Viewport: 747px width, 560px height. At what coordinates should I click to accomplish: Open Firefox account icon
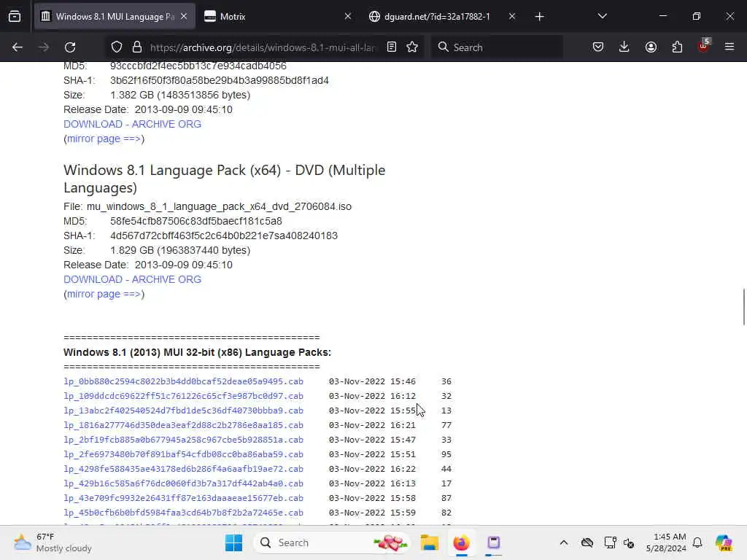[651, 47]
